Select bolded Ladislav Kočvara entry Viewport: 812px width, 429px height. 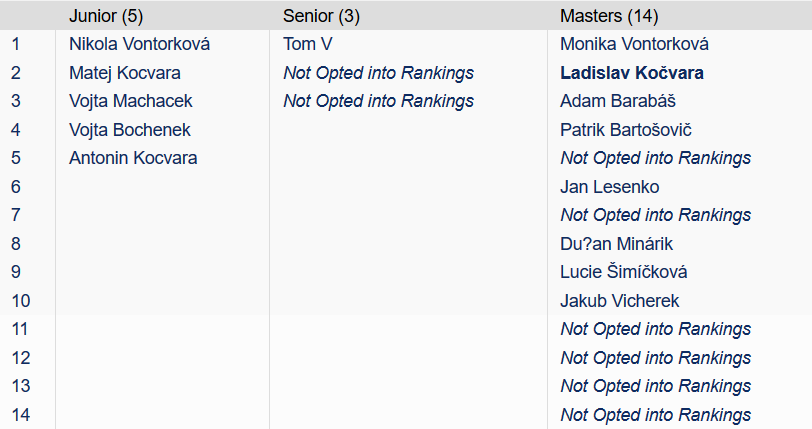632,73
